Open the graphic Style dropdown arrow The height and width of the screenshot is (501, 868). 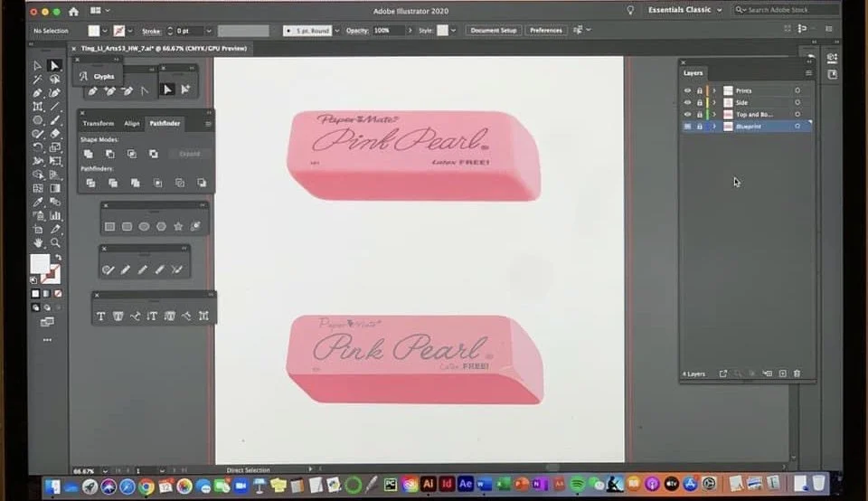[x=453, y=31]
